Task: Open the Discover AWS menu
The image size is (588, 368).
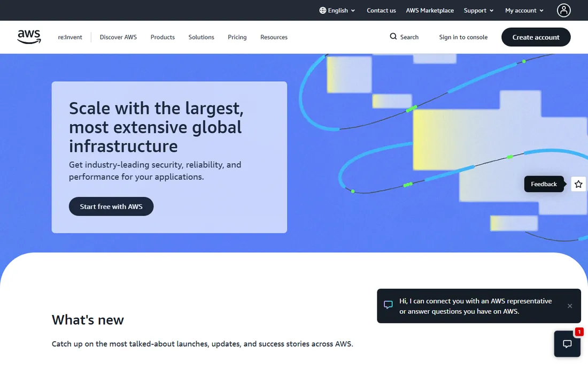Action: tap(118, 37)
